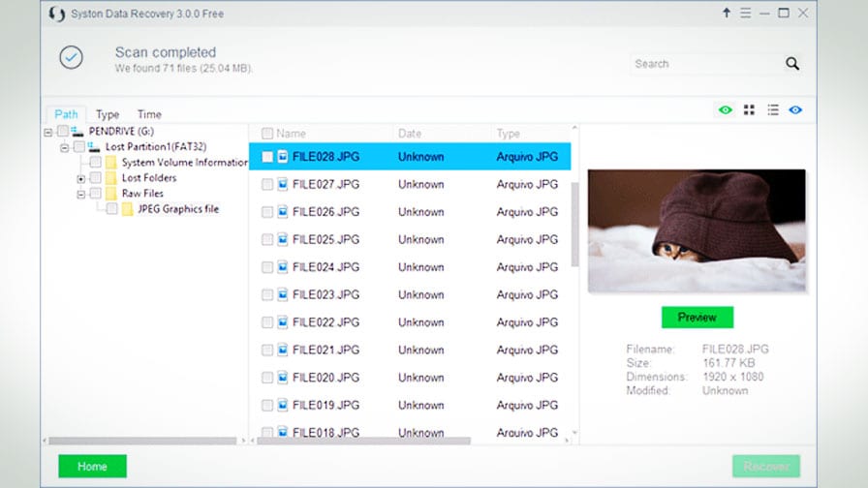The image size is (868, 488).
Task: Select the FILE020.JPG row
Action: click(x=410, y=378)
